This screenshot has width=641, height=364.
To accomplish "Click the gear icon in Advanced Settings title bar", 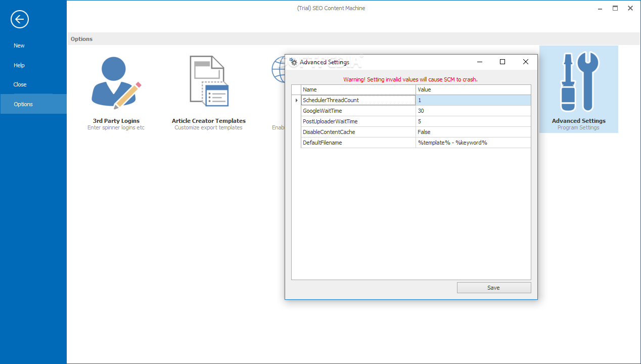I will coord(293,62).
